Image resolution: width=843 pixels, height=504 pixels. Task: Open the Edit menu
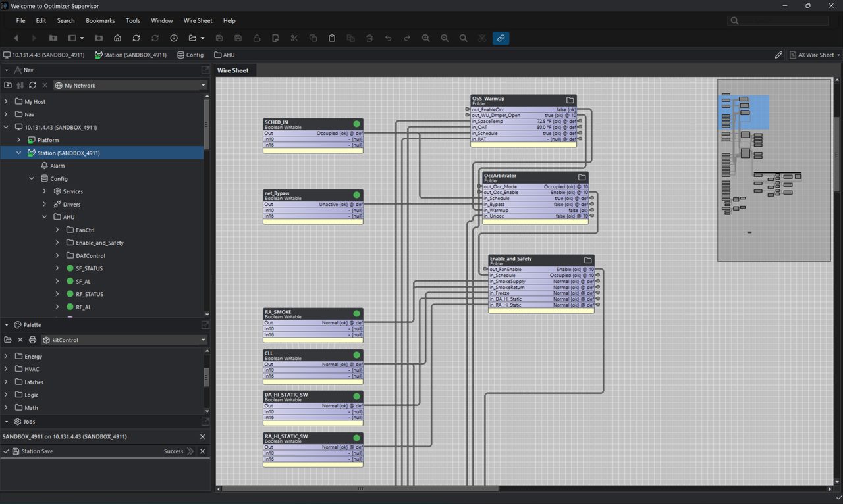click(41, 21)
